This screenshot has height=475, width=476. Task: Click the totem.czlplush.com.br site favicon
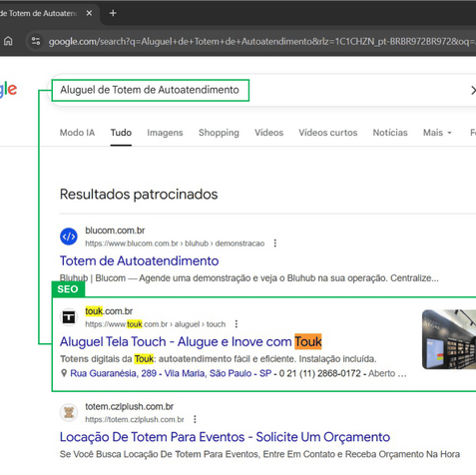69,413
